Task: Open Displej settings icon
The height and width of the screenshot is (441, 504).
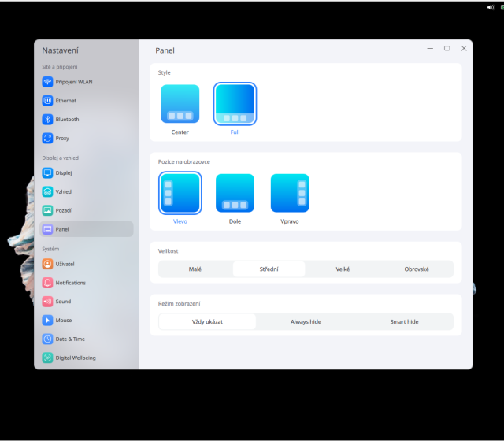Action: [x=47, y=172]
